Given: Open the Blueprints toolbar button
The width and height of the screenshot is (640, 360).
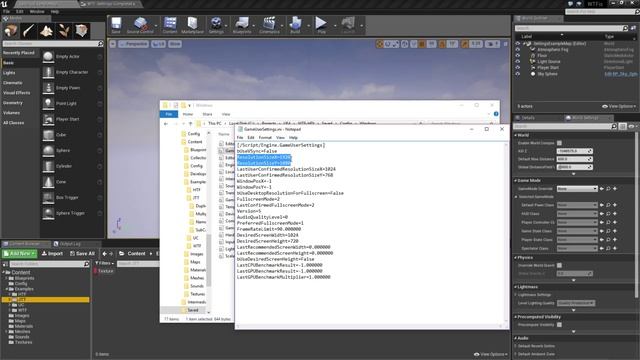Looking at the screenshot, I should (242, 25).
